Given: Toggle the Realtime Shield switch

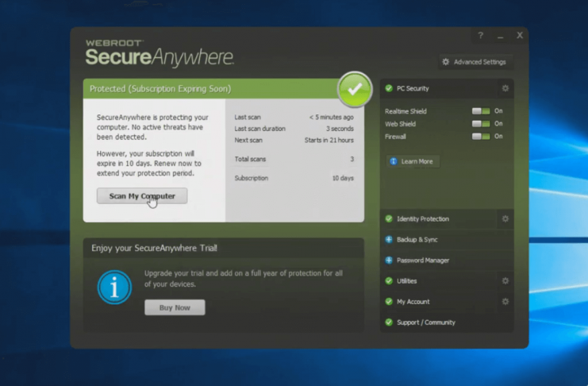Looking at the screenshot, I should pos(481,111).
